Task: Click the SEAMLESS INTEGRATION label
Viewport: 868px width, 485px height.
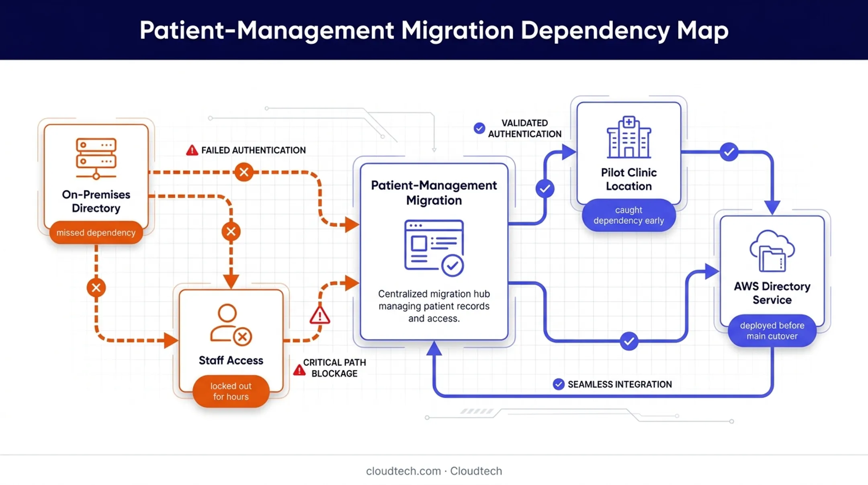Action: click(x=620, y=384)
